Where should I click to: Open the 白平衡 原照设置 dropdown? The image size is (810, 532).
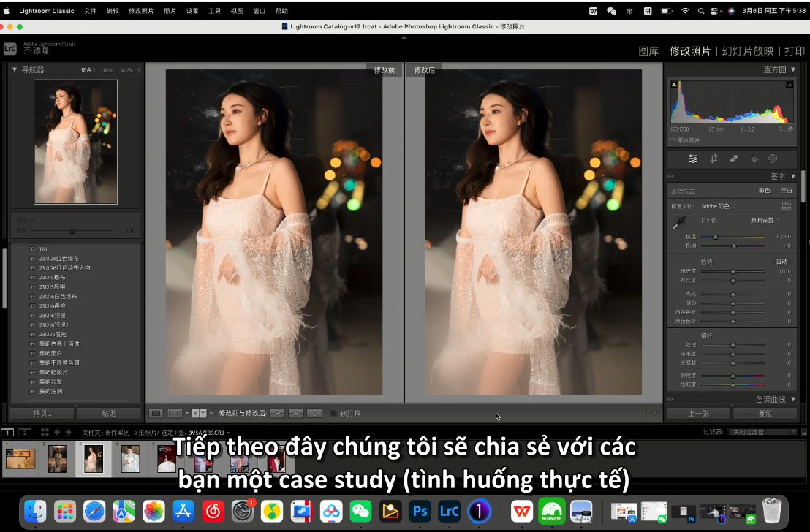point(764,220)
